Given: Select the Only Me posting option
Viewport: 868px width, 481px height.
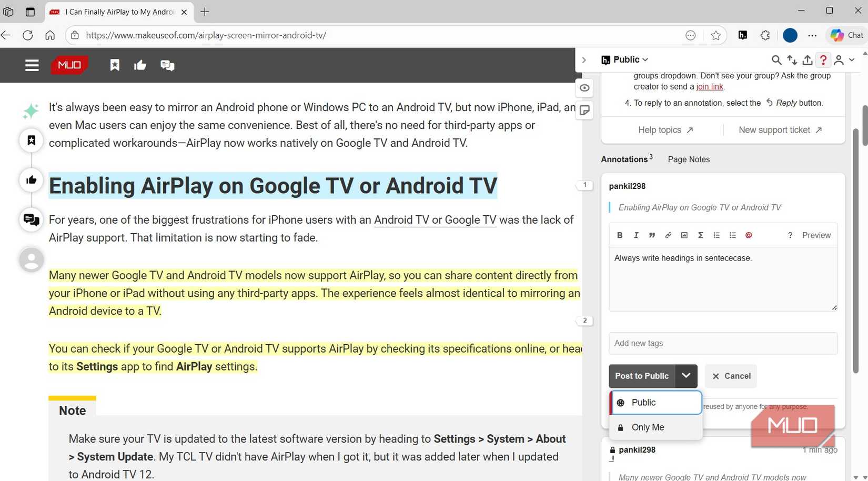Looking at the screenshot, I should (648, 427).
